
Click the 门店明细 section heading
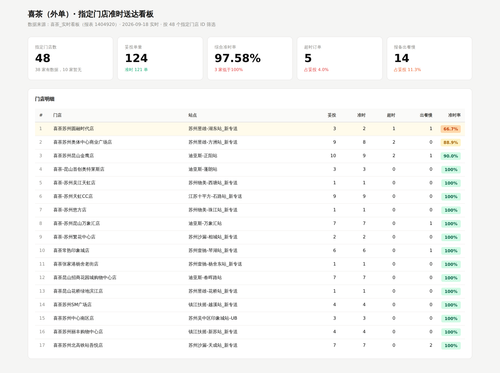pyautogui.click(x=45, y=99)
